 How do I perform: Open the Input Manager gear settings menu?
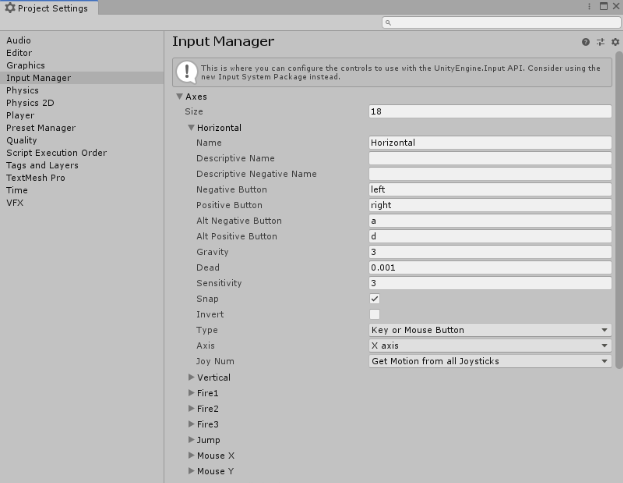[x=615, y=42]
